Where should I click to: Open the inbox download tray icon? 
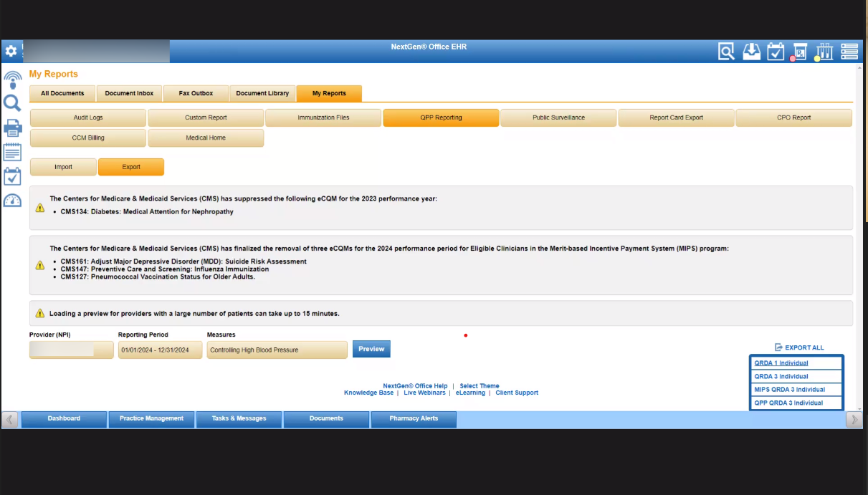click(x=751, y=52)
